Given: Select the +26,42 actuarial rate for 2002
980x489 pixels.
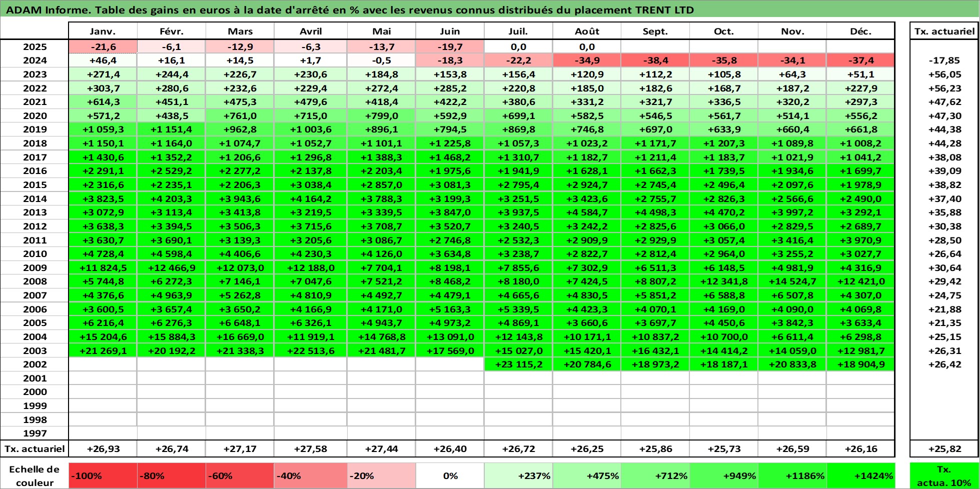Looking at the screenshot, I should (944, 364).
